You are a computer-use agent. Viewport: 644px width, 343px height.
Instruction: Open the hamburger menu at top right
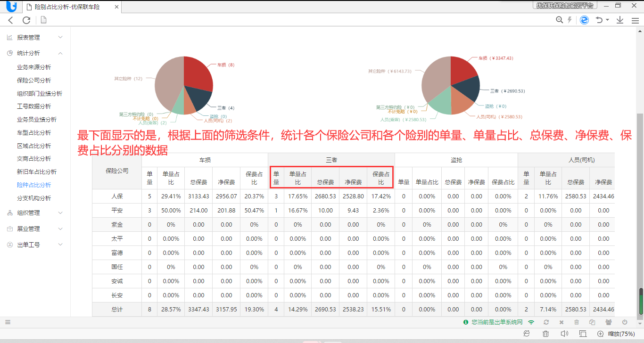635,20
